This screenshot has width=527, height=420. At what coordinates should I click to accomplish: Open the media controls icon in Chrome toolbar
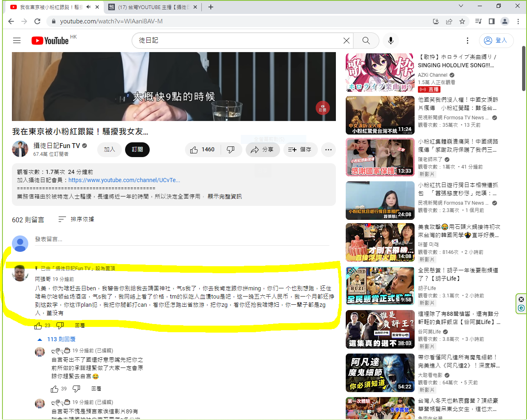tap(479, 21)
